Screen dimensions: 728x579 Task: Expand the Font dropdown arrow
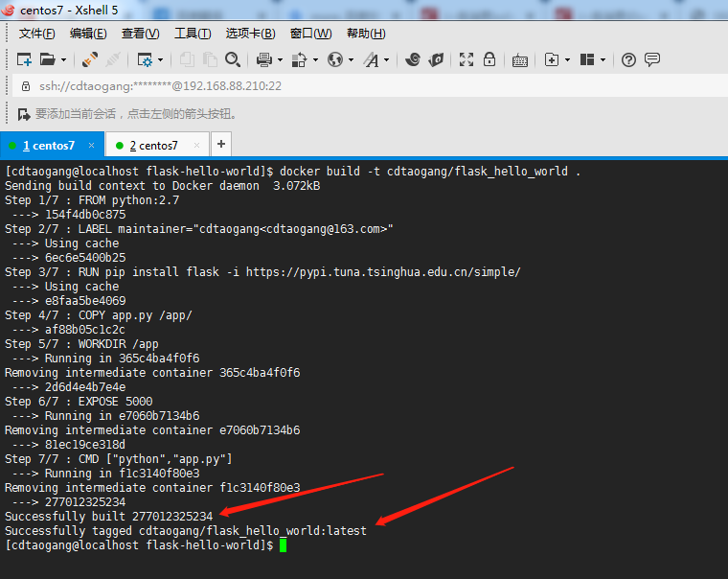386,60
